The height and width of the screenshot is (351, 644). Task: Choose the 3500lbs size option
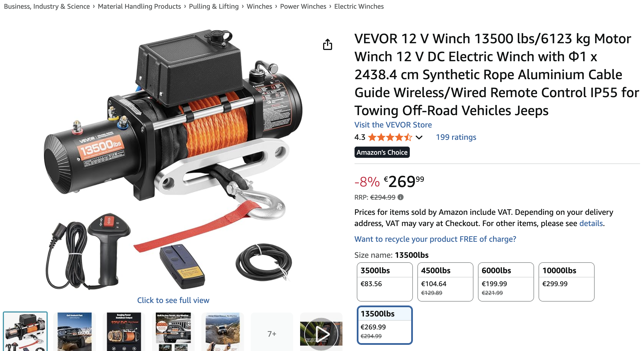(385, 282)
